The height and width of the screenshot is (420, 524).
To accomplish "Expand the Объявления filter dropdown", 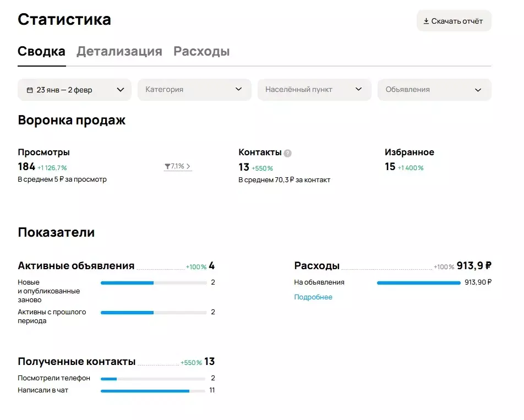I will coord(434,90).
